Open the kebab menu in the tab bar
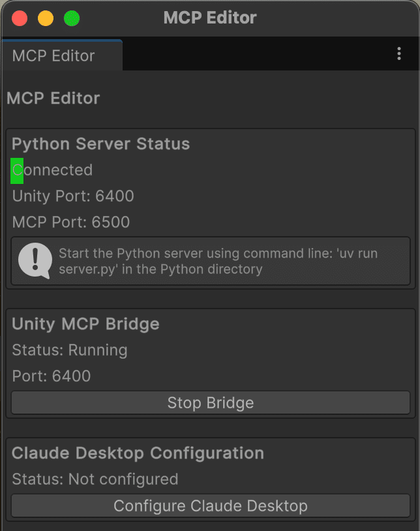The image size is (420, 531). [x=398, y=54]
